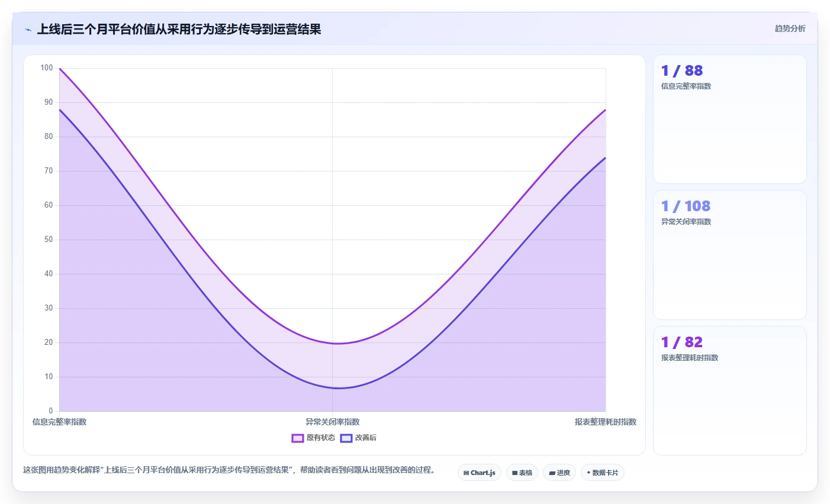Select the 1 / 82 value card

point(730,390)
